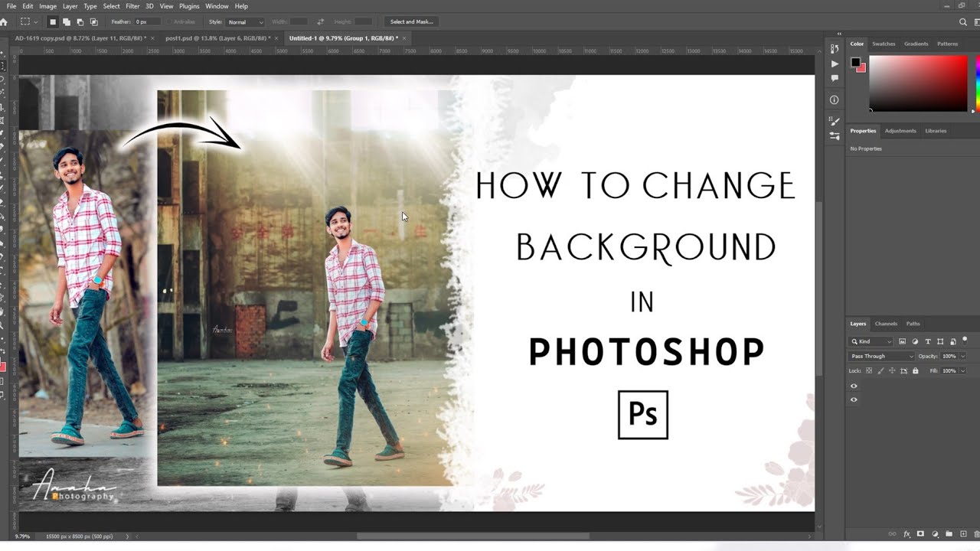Toggle Lock Position
Viewport: 980px width, 551px height.
coord(892,370)
